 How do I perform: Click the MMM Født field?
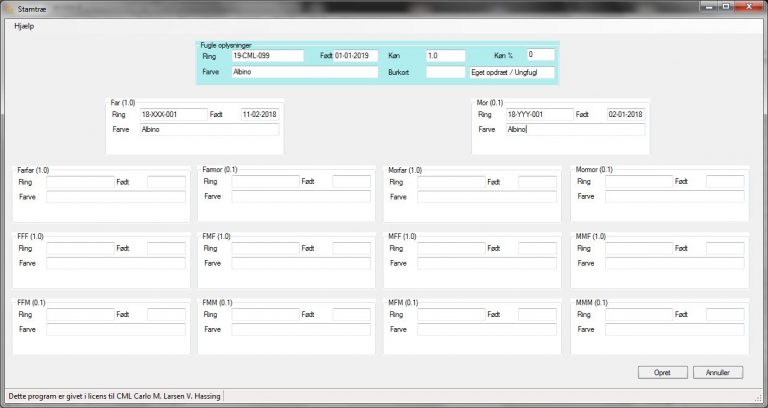click(725, 314)
